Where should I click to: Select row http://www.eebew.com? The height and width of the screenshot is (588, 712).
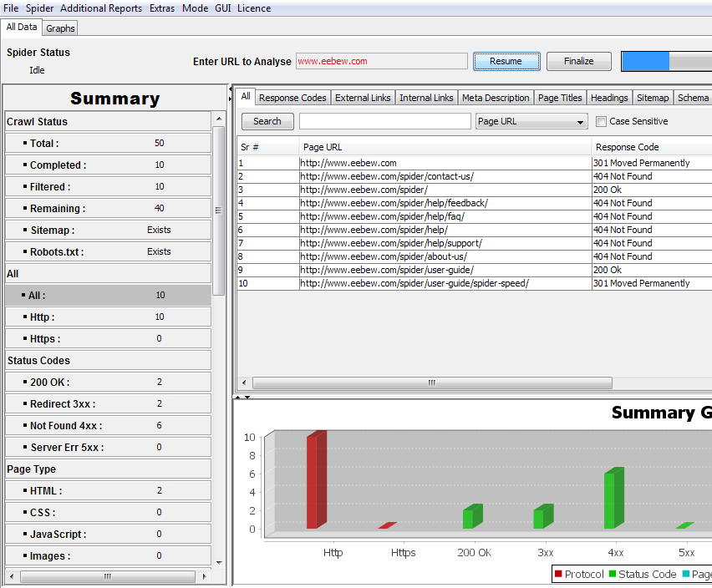(475, 163)
